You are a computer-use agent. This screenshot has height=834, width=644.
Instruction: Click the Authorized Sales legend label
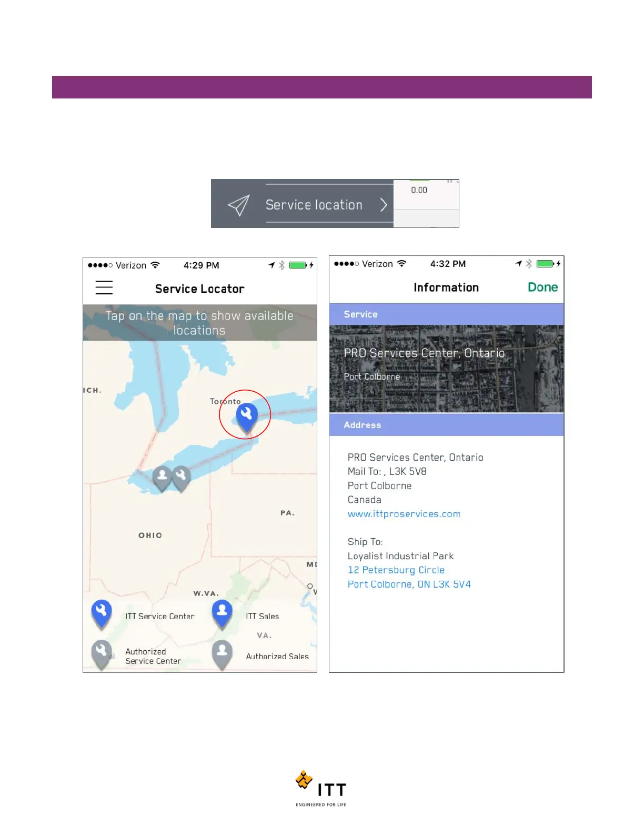(277, 656)
